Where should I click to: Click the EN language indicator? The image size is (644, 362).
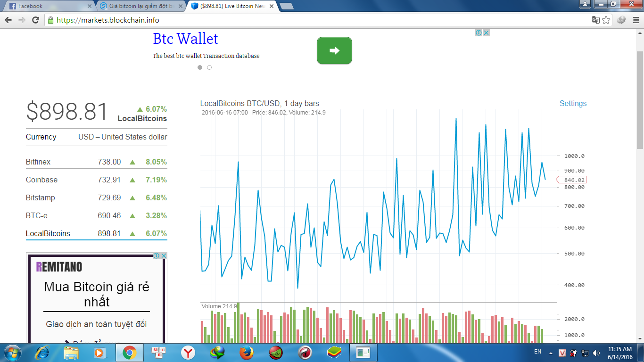(x=537, y=352)
